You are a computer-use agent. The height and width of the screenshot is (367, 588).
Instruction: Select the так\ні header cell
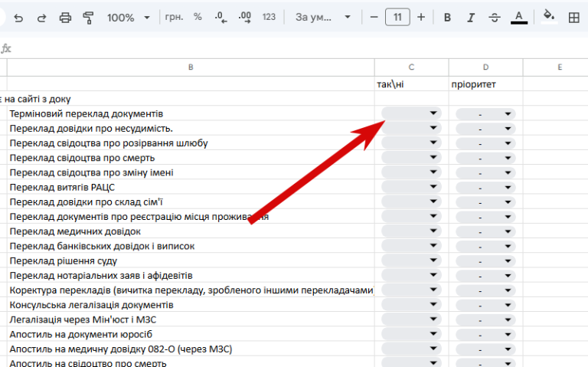[x=411, y=84]
